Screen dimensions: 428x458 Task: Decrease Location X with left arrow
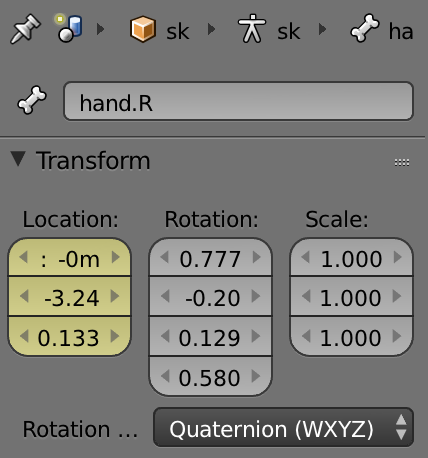pyautogui.click(x=23, y=257)
